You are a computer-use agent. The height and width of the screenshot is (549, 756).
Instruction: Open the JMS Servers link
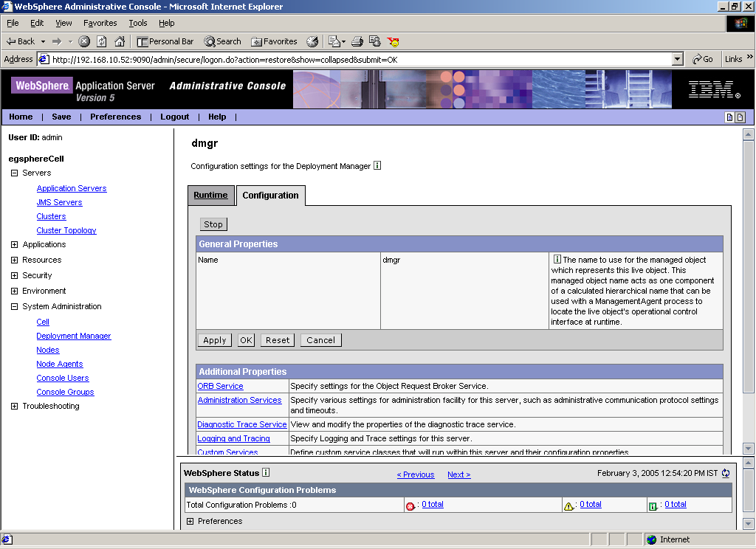pos(59,202)
